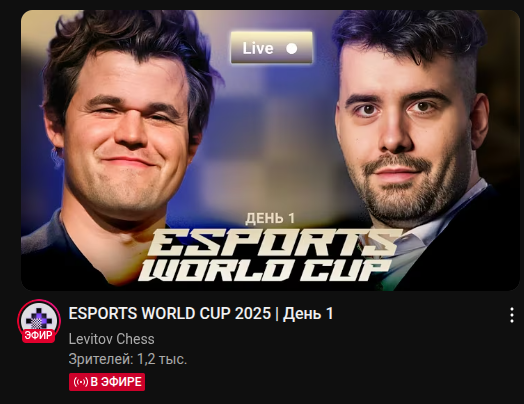Click the broadcast signal icon in В ЭФИРЕ badge
This screenshot has height=404, width=524.
click(81, 382)
